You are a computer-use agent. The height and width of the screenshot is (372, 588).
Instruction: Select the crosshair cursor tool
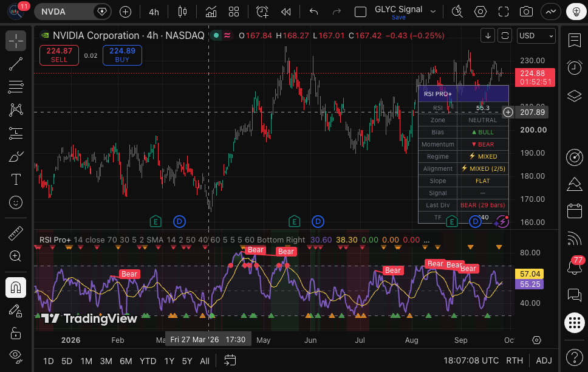16,41
